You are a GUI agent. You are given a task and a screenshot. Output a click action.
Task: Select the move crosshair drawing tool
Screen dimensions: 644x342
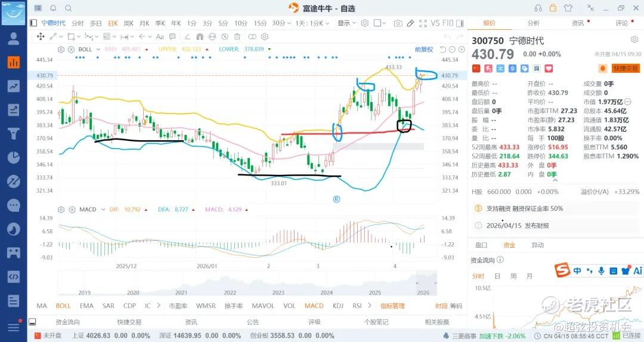click(41, 36)
